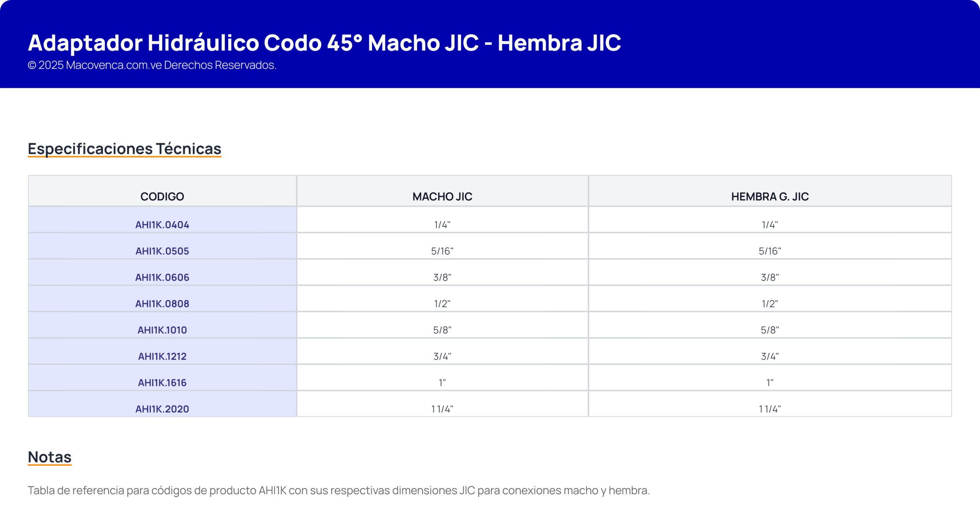Select product code AHI1K.1616
This screenshot has height=521, width=980.
point(162,383)
